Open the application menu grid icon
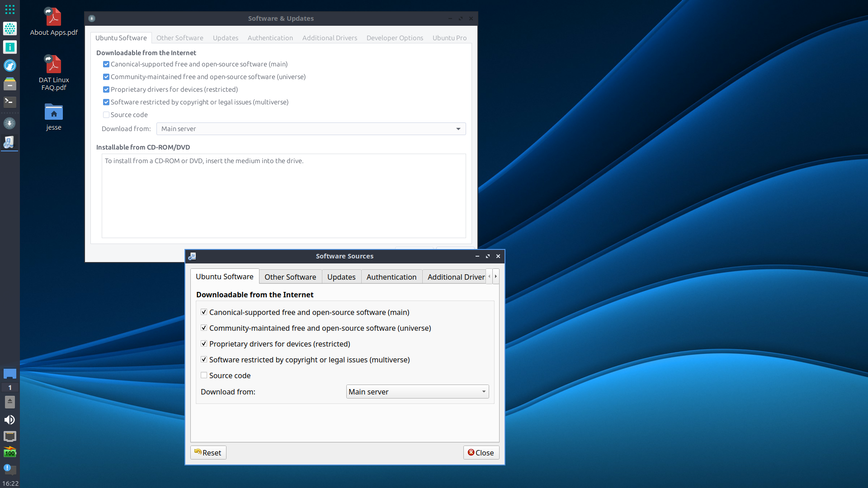 [9, 9]
